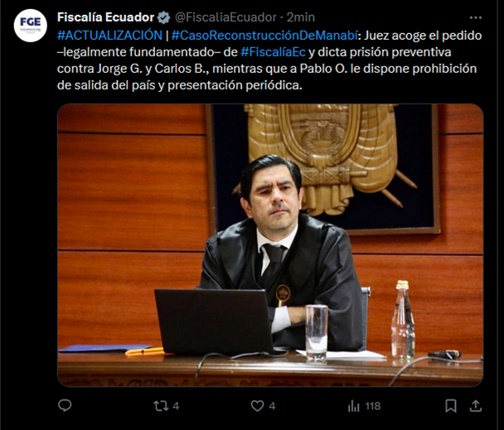Viewport: 504px width, 430px height.
Task: Enlarge the courtroom judge photo
Action: (270, 245)
